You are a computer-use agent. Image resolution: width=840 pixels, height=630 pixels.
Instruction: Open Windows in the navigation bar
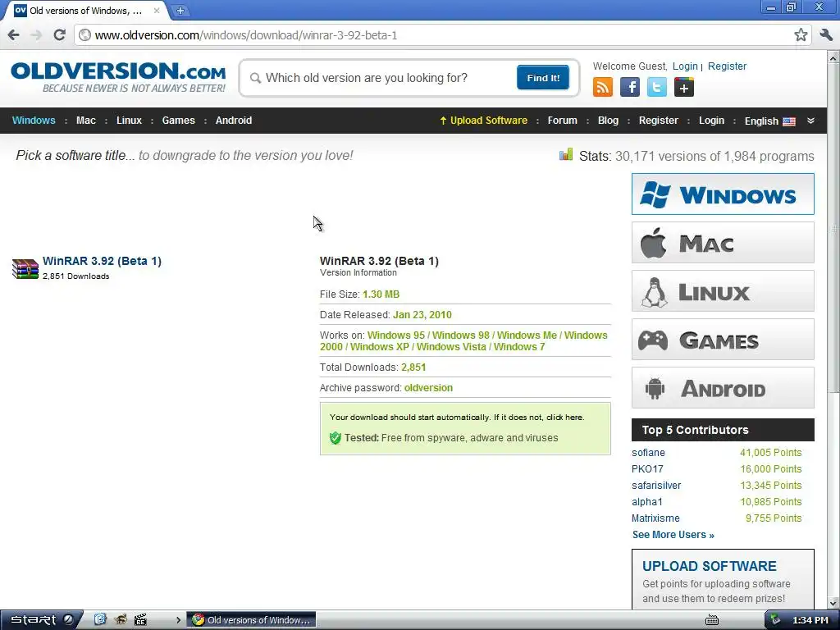point(34,121)
